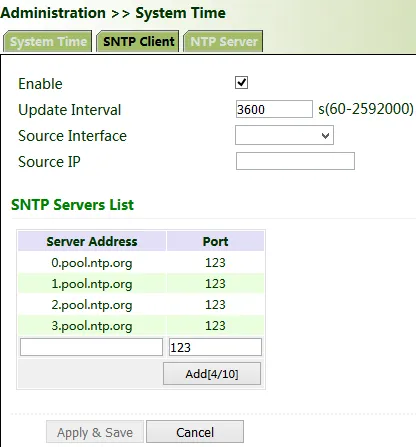
Task: Focus the Source IP input field
Action: 295,161
